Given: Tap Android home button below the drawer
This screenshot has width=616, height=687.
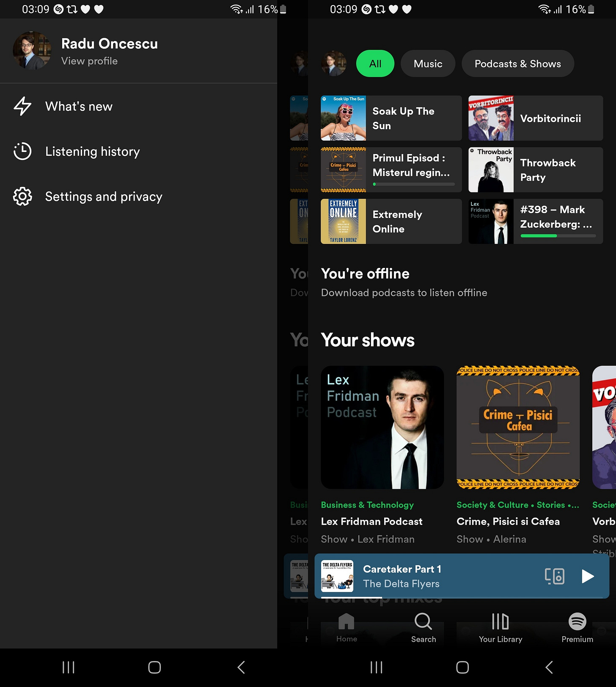Looking at the screenshot, I should [x=154, y=668].
